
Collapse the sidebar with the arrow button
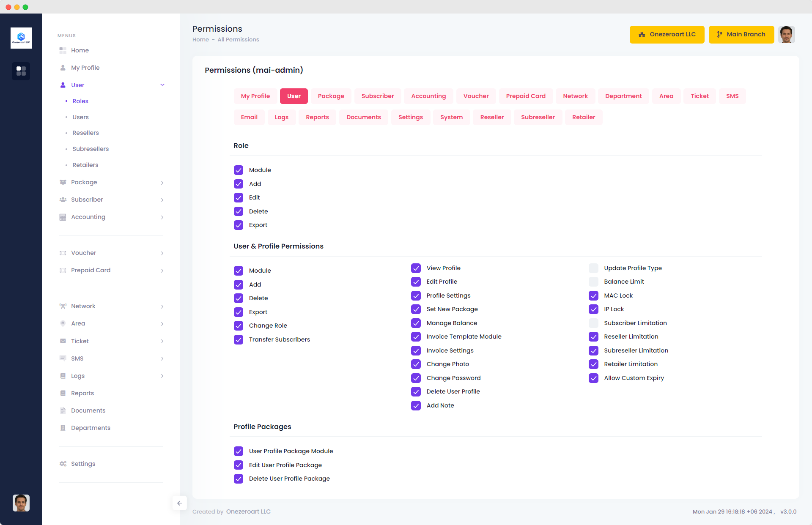click(x=179, y=503)
